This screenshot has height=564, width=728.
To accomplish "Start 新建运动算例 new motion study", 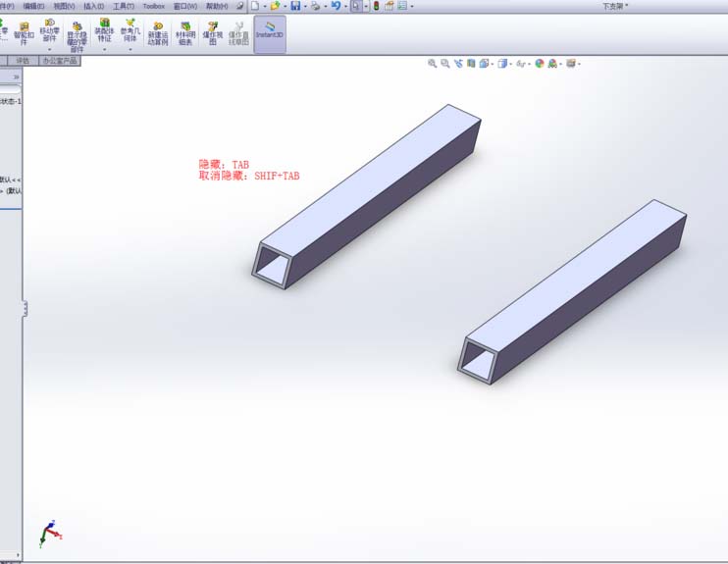I will pos(158,33).
